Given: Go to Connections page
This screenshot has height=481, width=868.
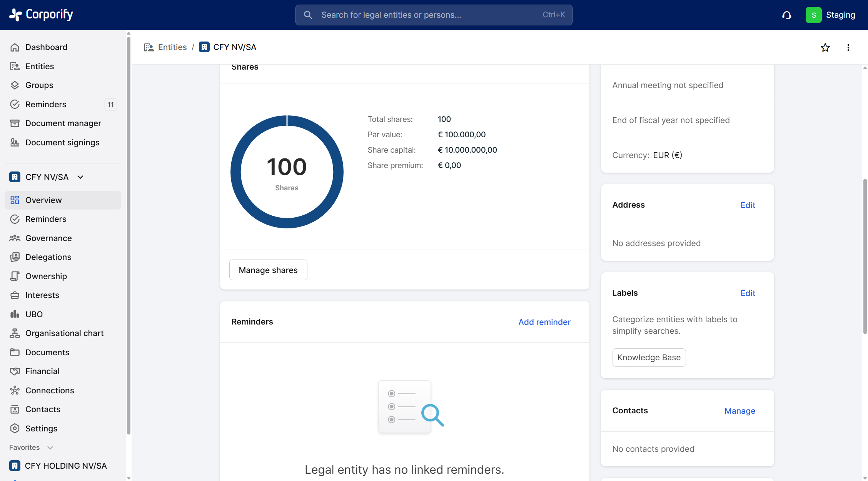Looking at the screenshot, I should click(50, 390).
